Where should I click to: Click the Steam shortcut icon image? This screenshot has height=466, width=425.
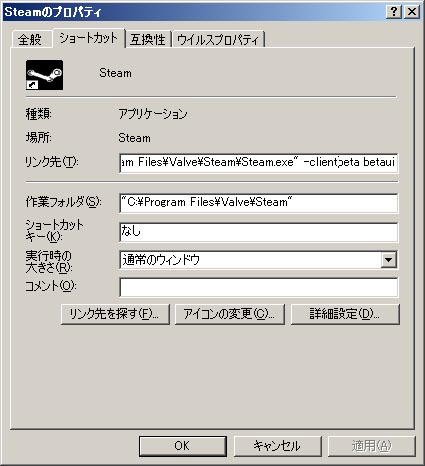(x=44, y=75)
